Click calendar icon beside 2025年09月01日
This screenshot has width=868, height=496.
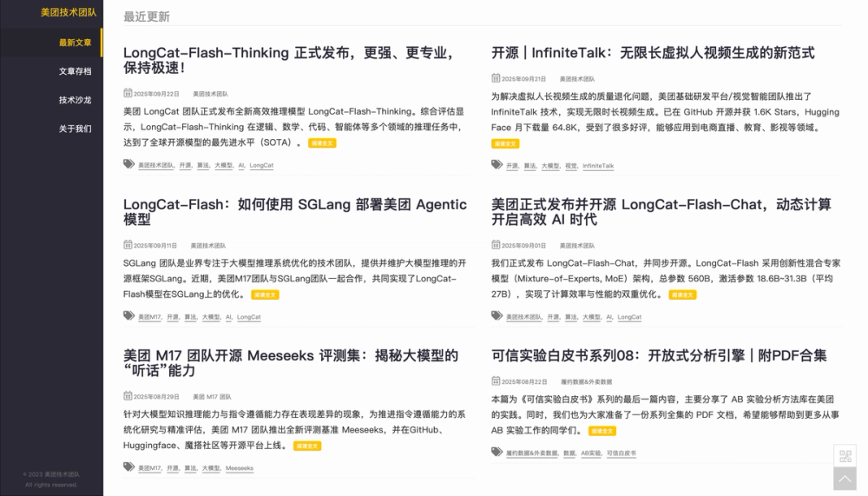point(496,244)
